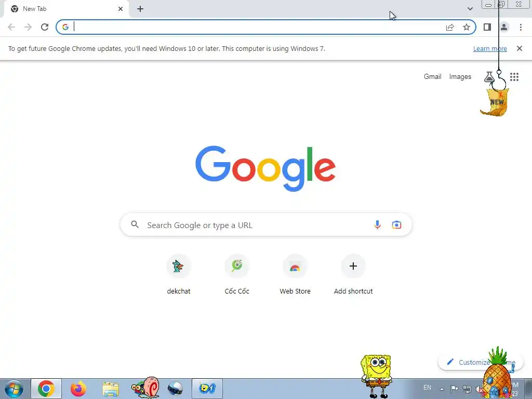Click the Google logo

point(265,169)
